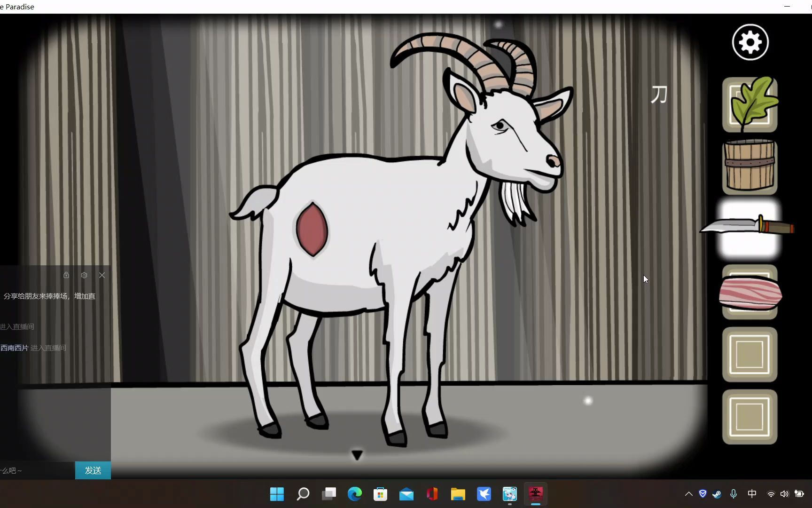Image resolution: width=812 pixels, height=508 pixels.
Task: Open the game settings gear
Action: coord(750,42)
